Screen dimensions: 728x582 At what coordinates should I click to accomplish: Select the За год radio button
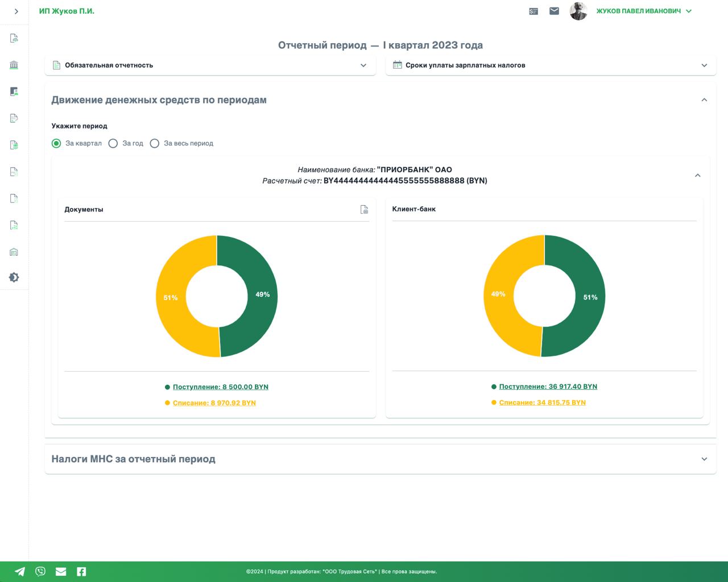coord(113,143)
